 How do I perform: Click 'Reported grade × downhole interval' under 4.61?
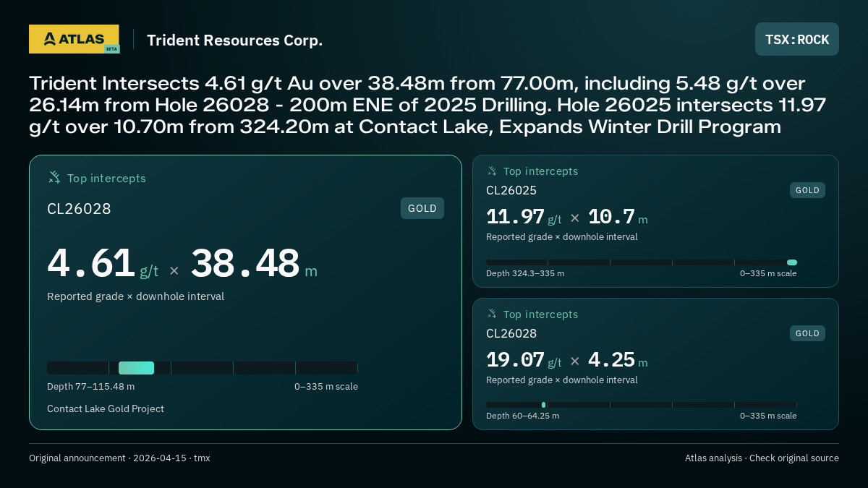click(x=136, y=296)
